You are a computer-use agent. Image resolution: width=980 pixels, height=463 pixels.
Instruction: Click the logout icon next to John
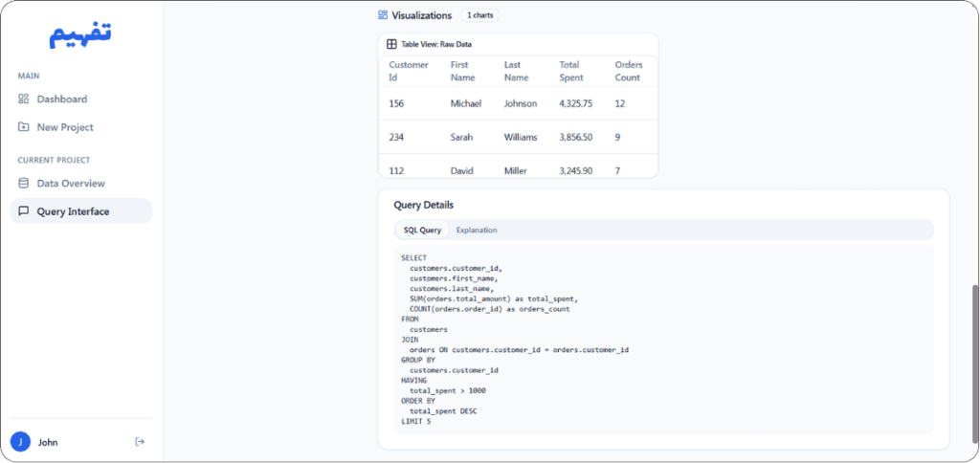click(x=140, y=442)
